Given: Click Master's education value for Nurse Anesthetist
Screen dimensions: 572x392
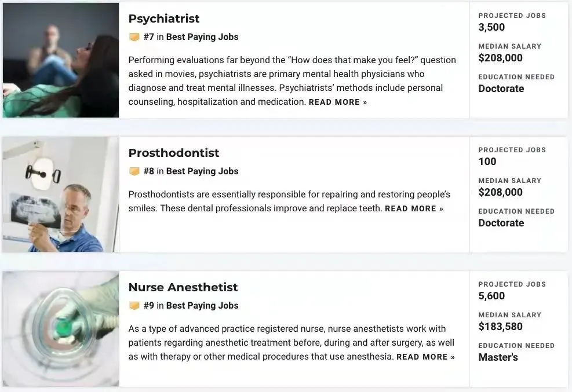Looking at the screenshot, I should (x=498, y=357).
